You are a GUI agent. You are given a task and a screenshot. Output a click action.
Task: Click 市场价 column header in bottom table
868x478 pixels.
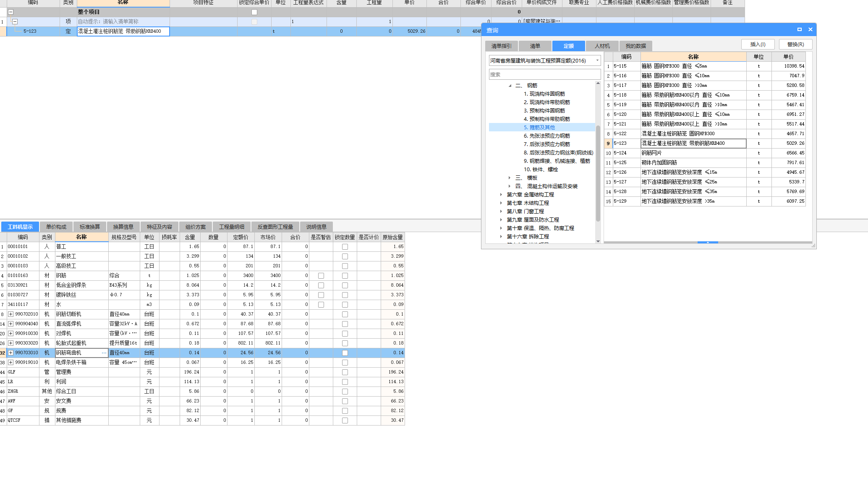(268, 237)
